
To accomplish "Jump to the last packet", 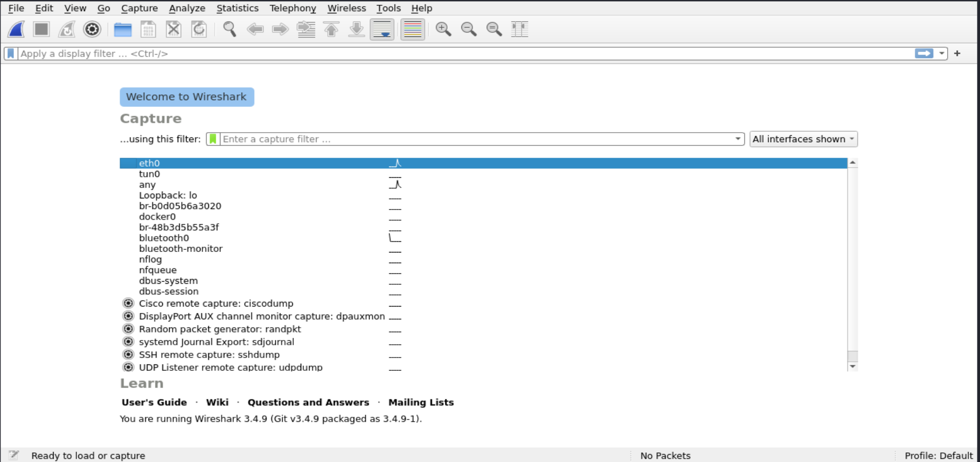I will [357, 29].
